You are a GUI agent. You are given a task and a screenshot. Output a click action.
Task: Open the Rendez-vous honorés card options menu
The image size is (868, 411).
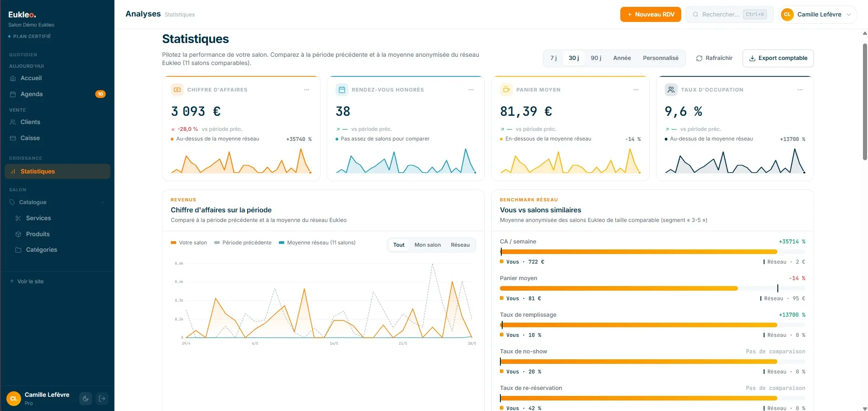coord(471,90)
